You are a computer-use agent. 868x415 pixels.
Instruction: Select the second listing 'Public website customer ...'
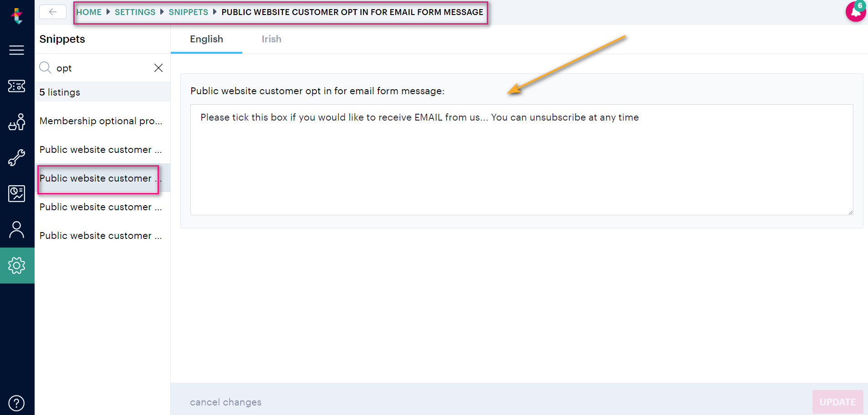click(102, 150)
